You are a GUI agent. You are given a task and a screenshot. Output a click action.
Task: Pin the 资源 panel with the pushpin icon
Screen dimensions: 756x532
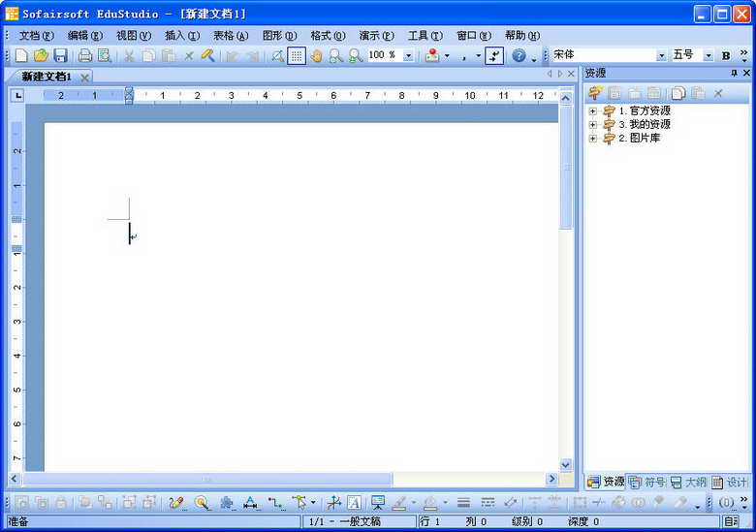click(735, 73)
